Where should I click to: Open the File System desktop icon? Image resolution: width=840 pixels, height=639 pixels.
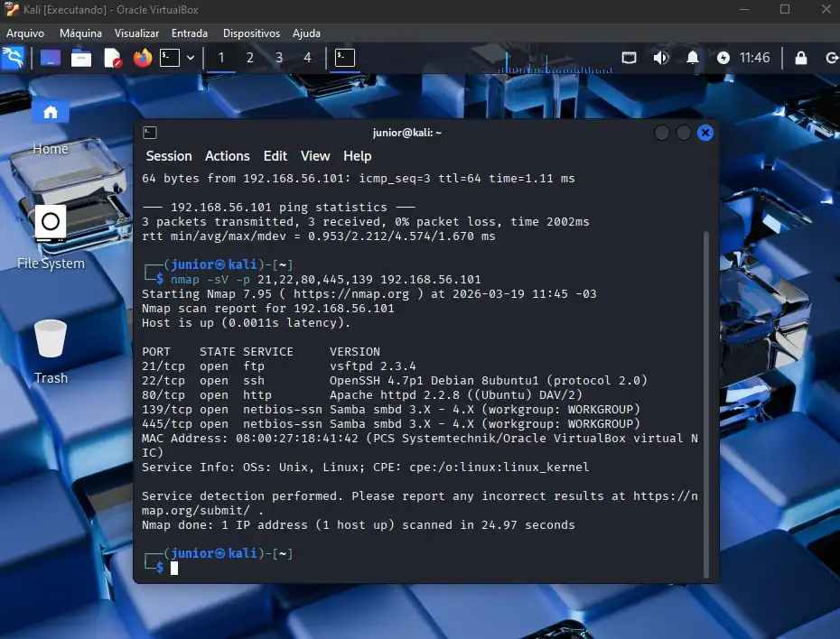point(51,223)
